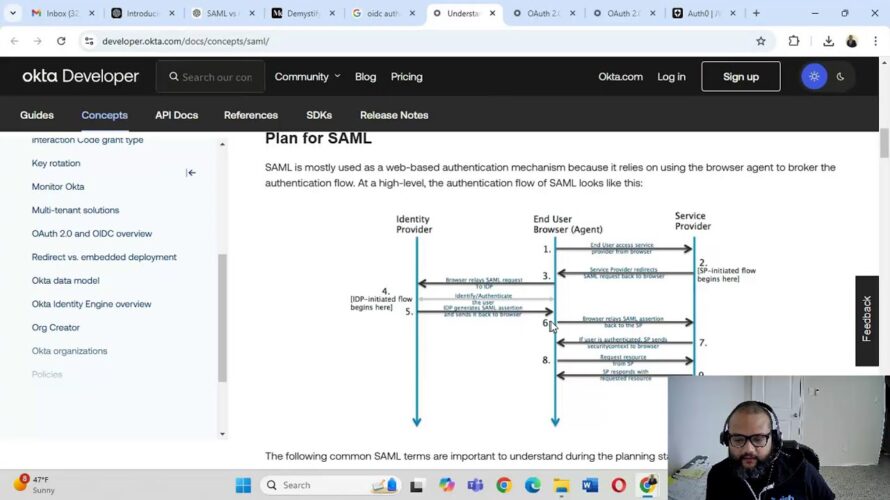The width and height of the screenshot is (890, 500).
Task: Open the API Docs nav item
Action: [x=177, y=115]
